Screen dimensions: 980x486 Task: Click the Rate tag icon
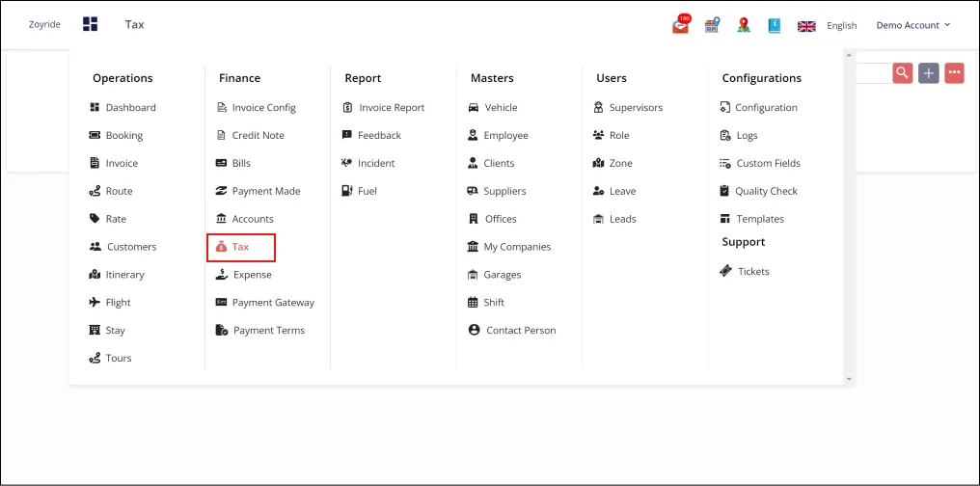click(95, 219)
